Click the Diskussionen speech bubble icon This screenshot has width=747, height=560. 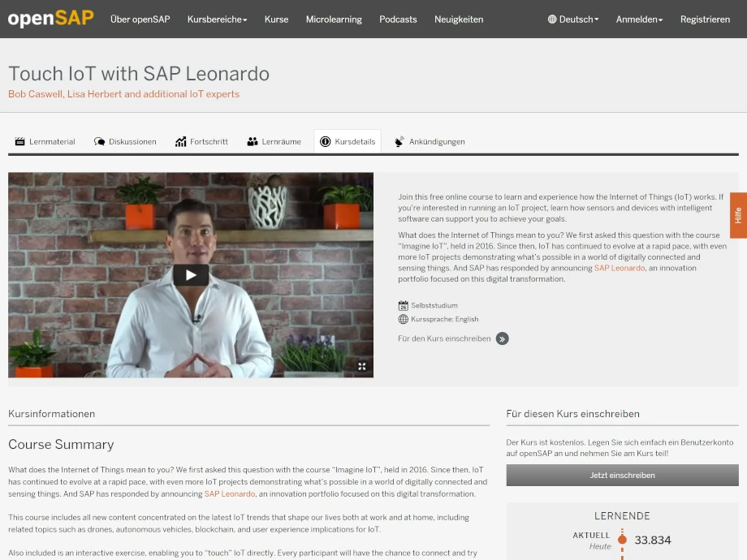(99, 141)
